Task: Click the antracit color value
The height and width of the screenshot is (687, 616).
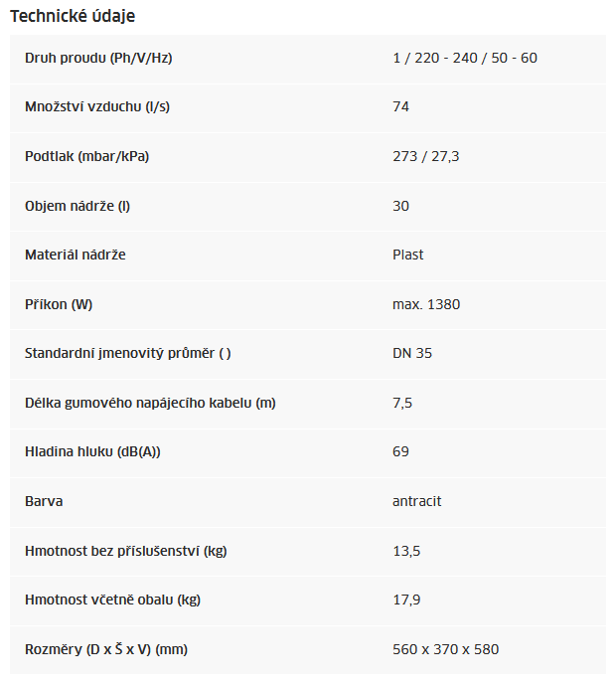Action: 417,501
